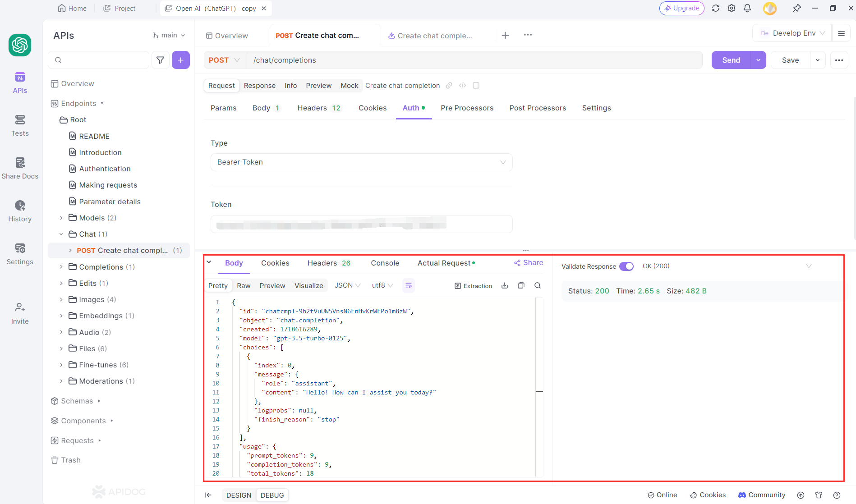
Task: Open the History sidebar panel
Action: tap(20, 211)
